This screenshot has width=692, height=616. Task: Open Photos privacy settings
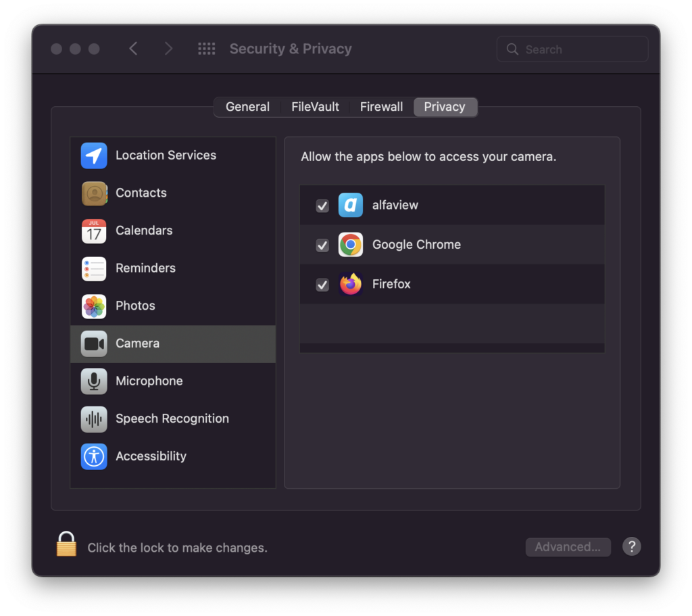(x=93, y=306)
